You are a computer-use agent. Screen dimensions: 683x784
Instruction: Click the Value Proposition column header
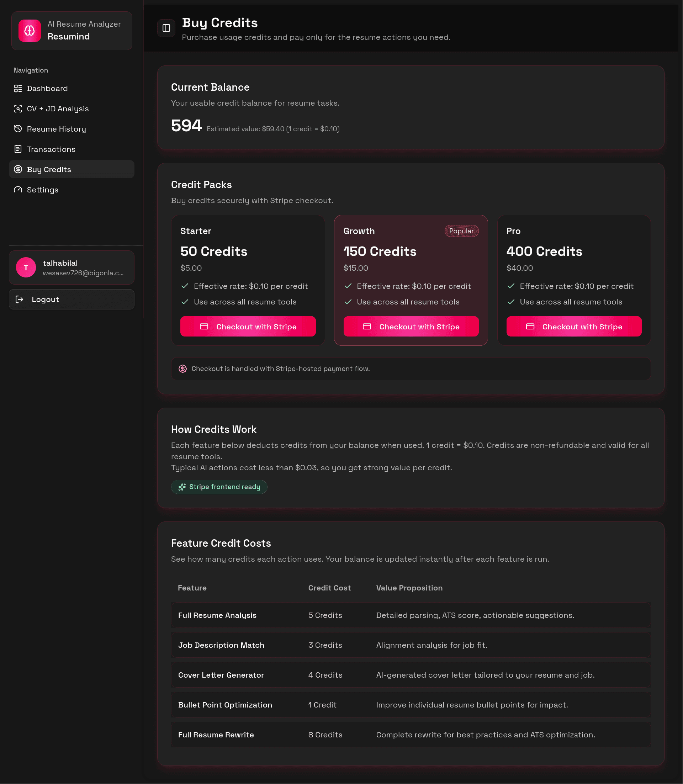tap(409, 588)
